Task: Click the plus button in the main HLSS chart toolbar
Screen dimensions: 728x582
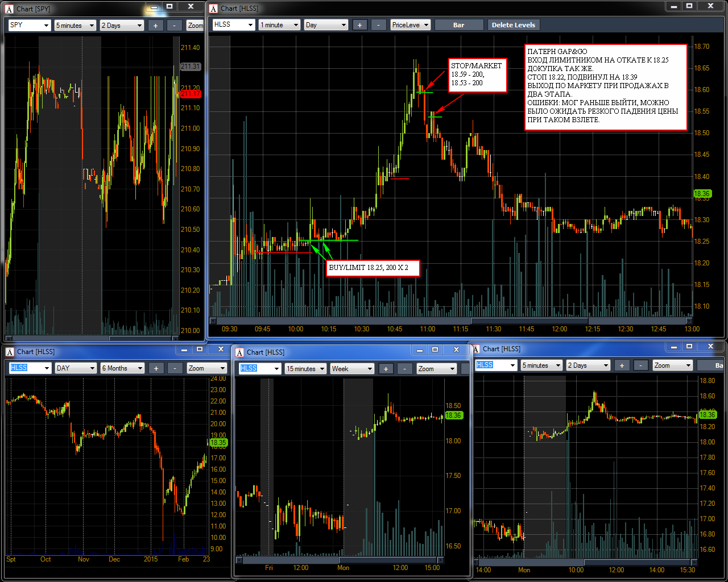Action: pos(359,24)
